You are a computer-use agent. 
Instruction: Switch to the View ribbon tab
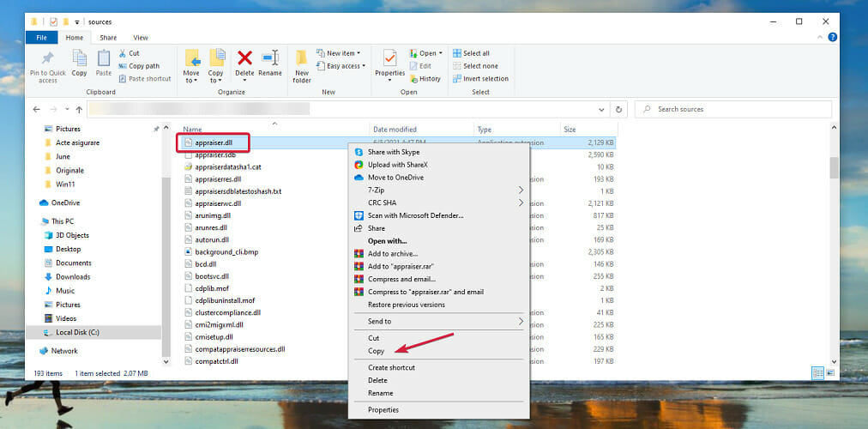click(141, 38)
